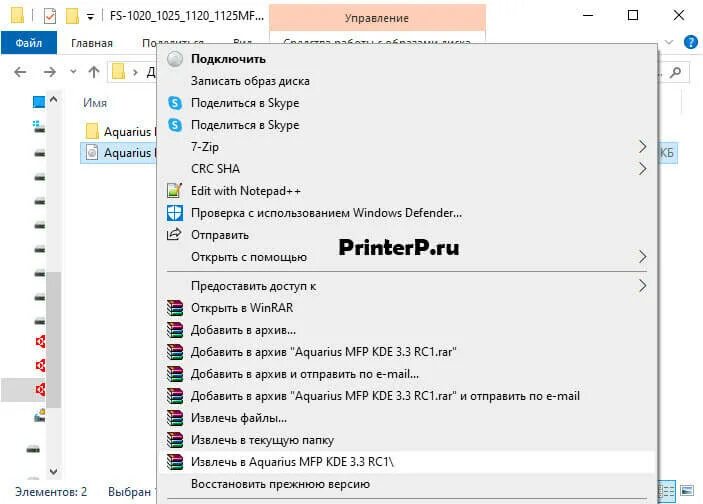Click the Skype icon beside first share entry
Image resolution: width=703 pixels, height=504 pixels.
[175, 103]
